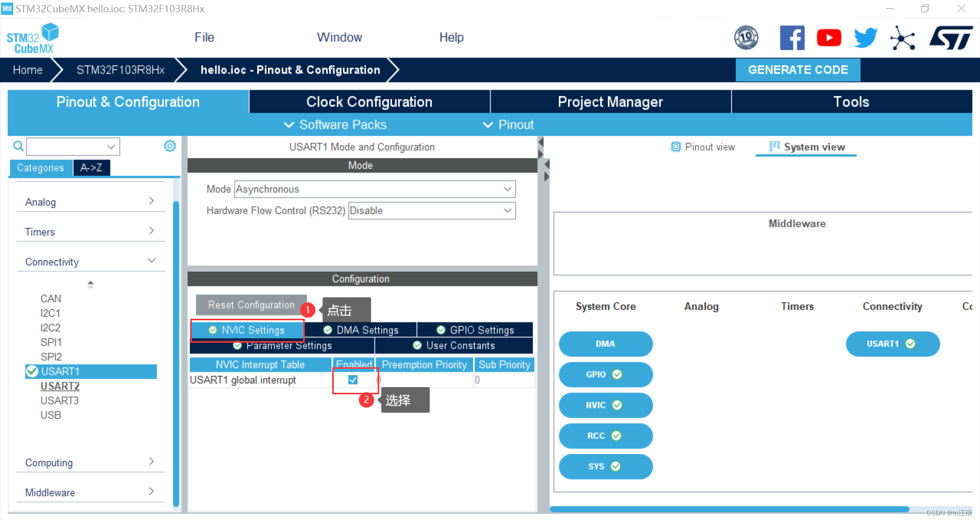Select CAN in Connectivity list

[x=51, y=298]
